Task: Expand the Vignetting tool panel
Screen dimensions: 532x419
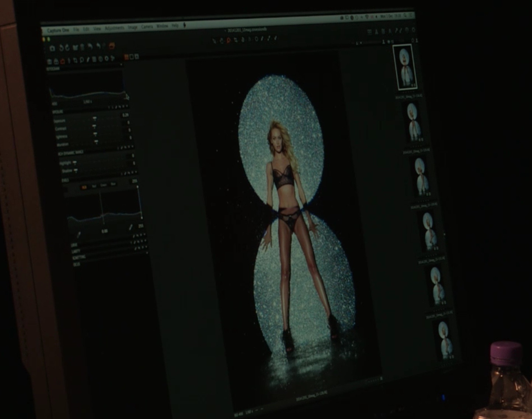Action: pos(79,257)
